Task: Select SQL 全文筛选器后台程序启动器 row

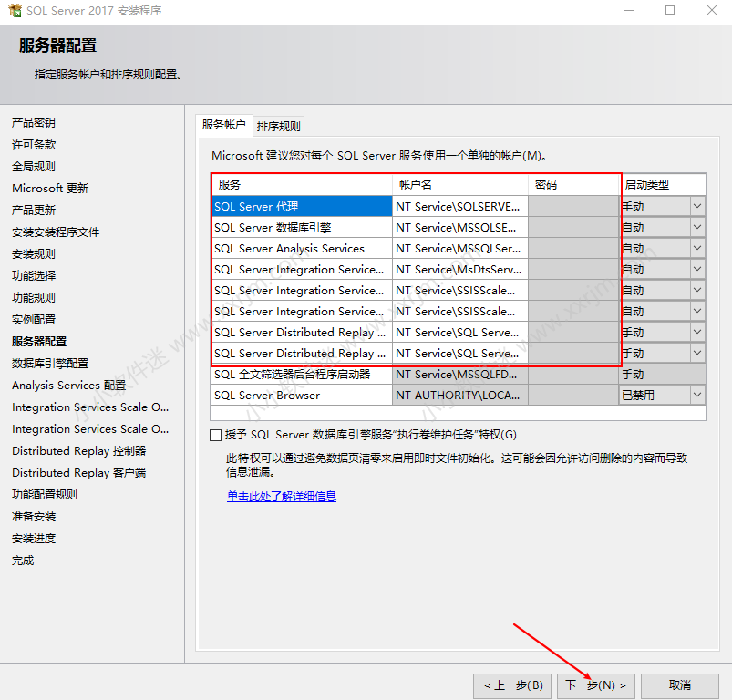Action: pos(302,375)
